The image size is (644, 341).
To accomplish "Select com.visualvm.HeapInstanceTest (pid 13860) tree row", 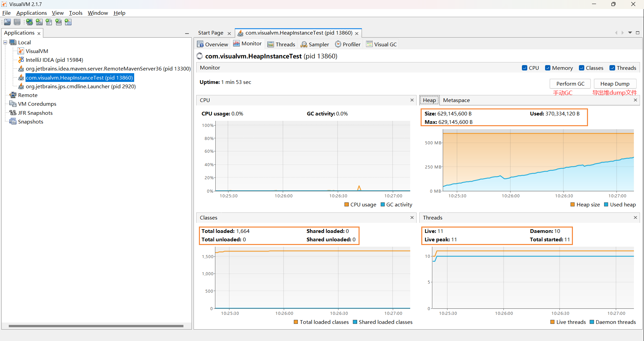I will (x=79, y=78).
